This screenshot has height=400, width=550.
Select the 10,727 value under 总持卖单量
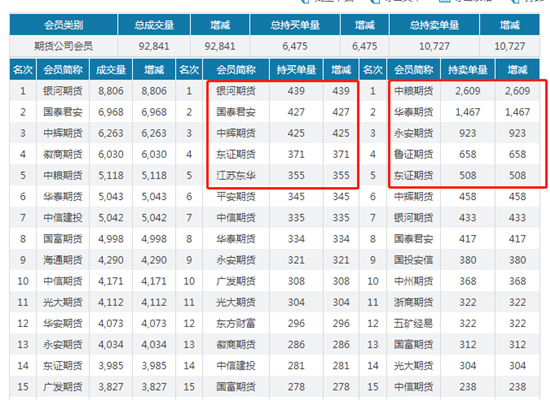pyautogui.click(x=434, y=46)
